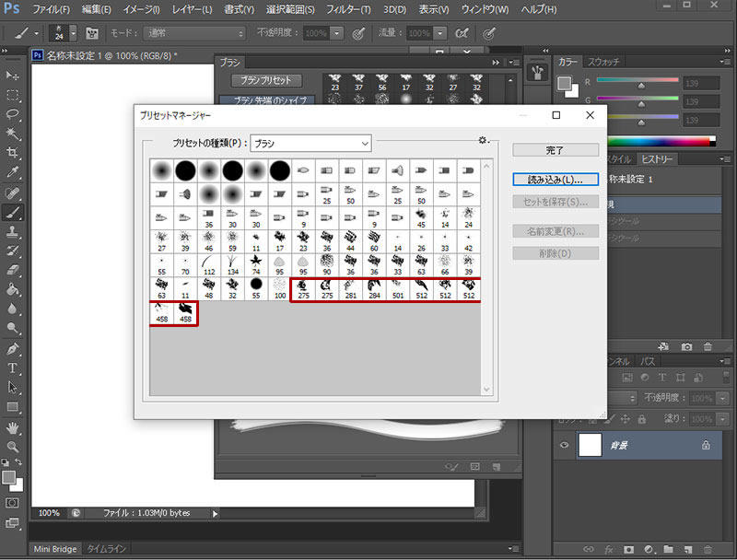
Task: Switch to the スウォッチ tab
Action: tap(603, 62)
